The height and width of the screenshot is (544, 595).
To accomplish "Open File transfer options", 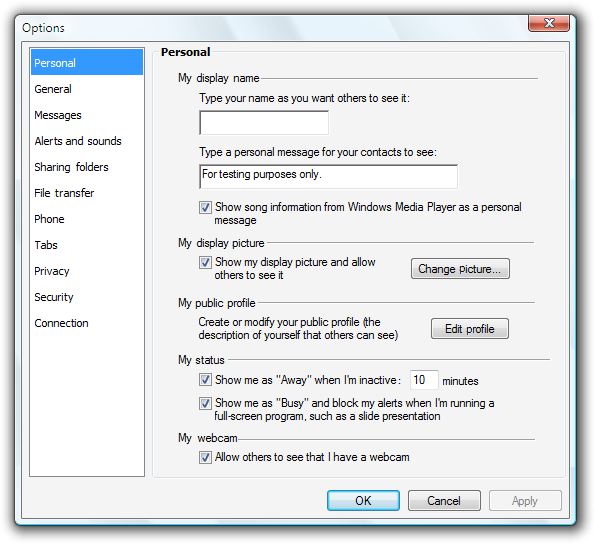I will 87,193.
